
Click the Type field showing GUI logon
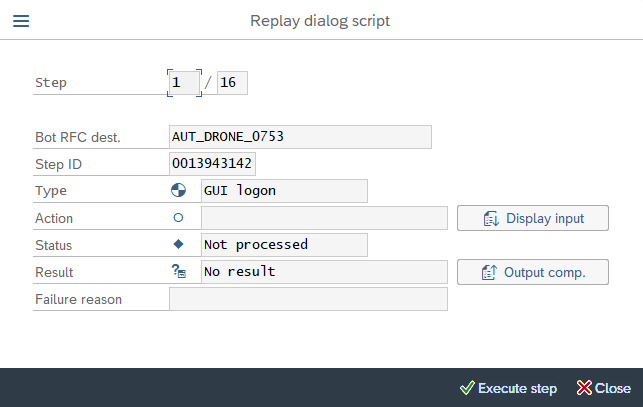point(284,191)
